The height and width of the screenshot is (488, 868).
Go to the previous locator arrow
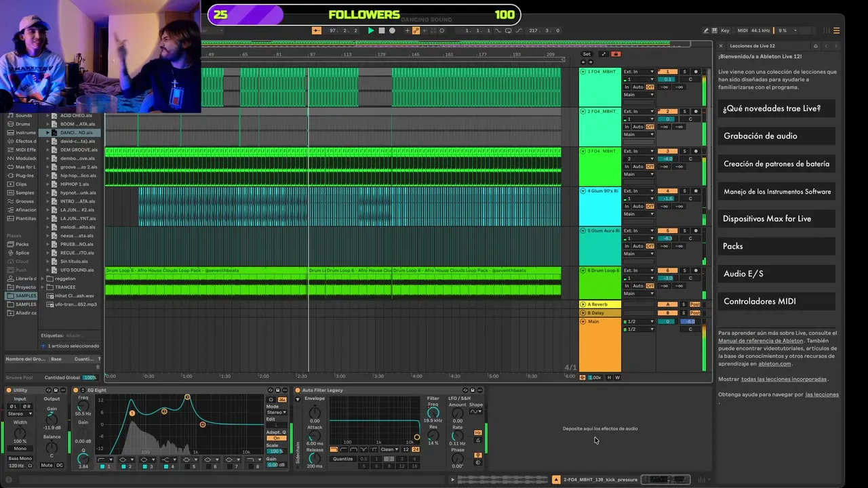(x=583, y=62)
